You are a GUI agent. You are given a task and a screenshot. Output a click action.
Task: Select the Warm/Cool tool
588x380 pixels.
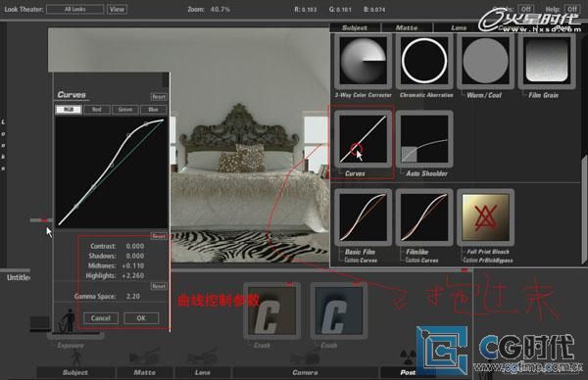click(486, 61)
